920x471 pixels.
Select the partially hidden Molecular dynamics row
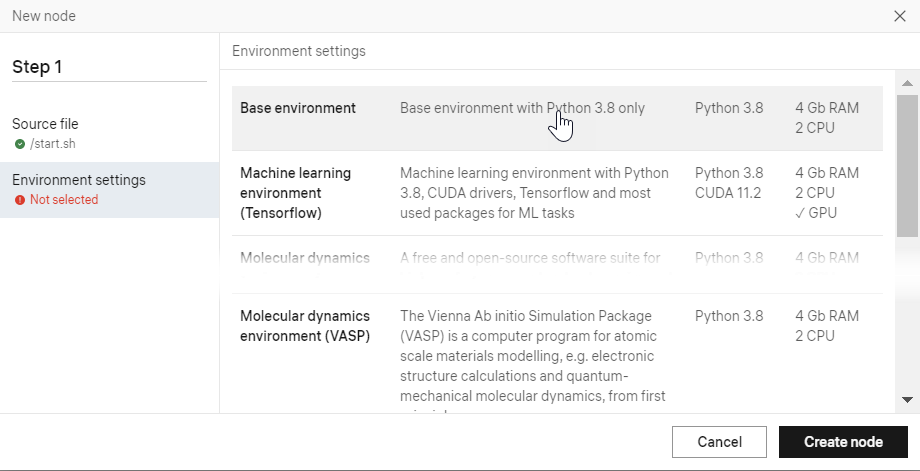coord(305,258)
